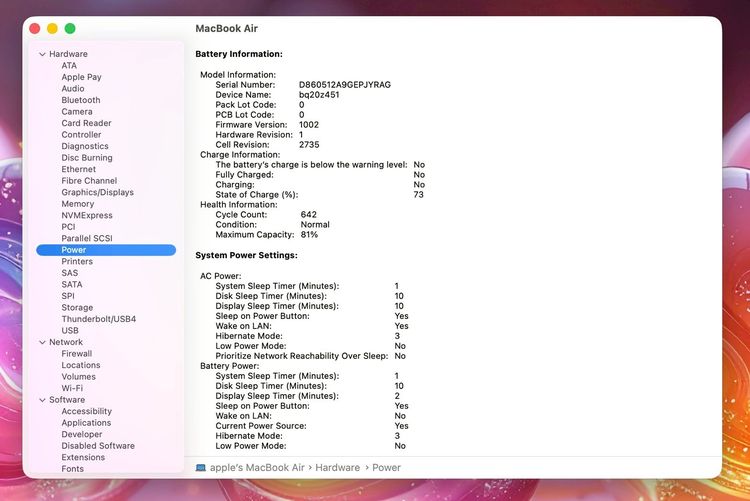Select Thunderbolt/USB4 in the sidebar

(99, 319)
